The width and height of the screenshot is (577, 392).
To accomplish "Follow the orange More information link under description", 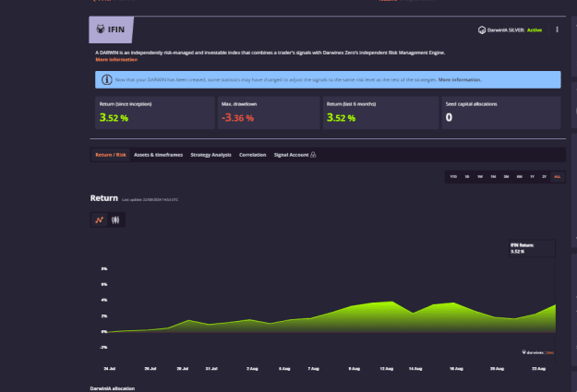I will coord(116,60).
